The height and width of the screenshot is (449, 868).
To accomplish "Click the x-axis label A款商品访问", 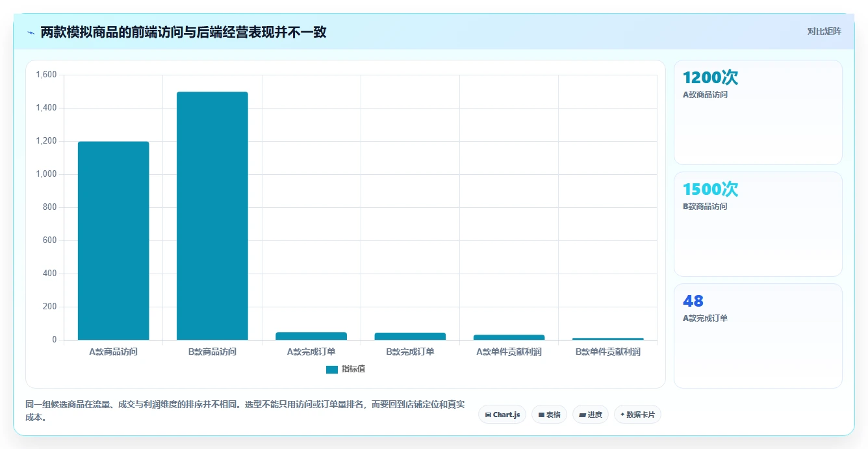I will coord(114,352).
